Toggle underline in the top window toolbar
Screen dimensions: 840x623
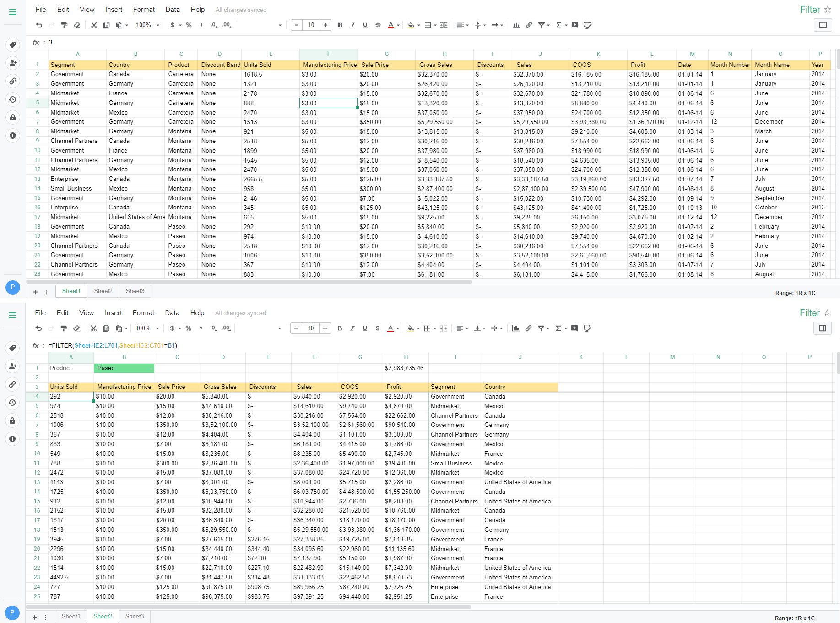point(365,25)
